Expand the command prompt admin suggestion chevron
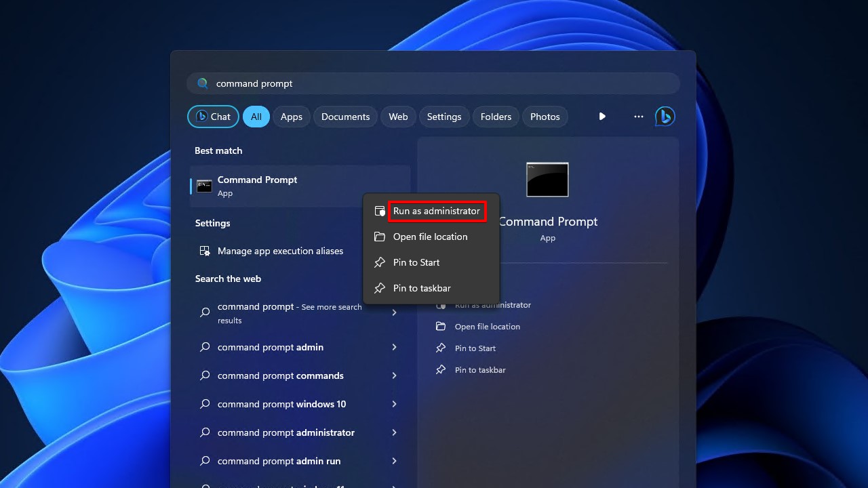 (394, 347)
